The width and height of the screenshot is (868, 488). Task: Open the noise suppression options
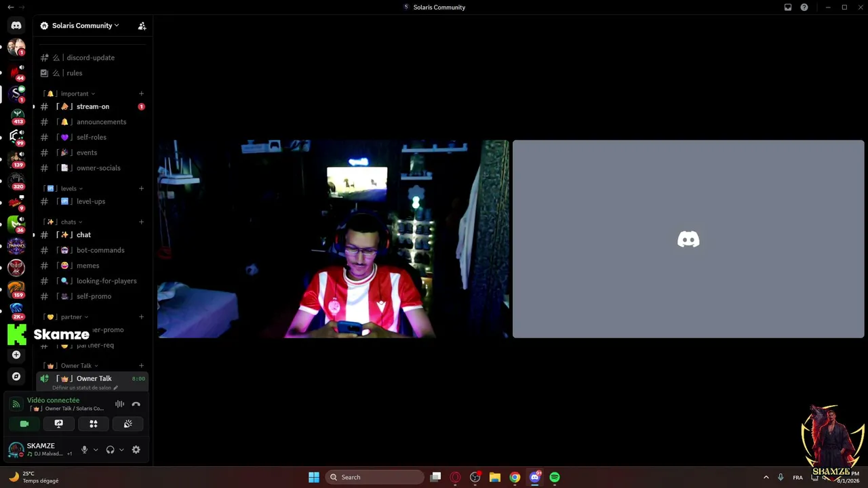point(119,404)
